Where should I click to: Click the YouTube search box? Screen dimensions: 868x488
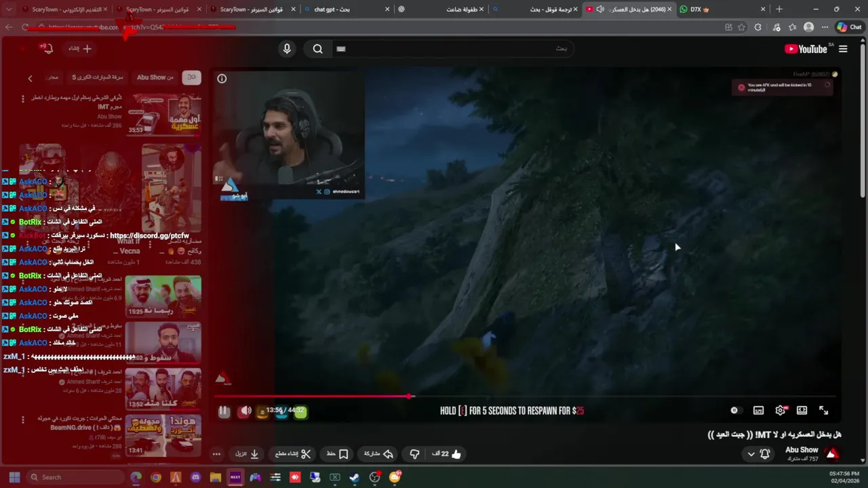452,49
